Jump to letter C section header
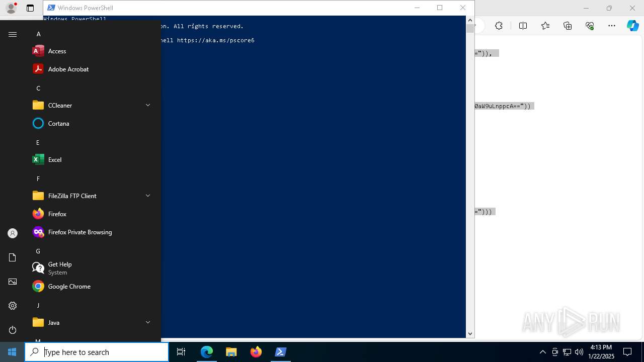This screenshot has width=644, height=362. 38,88
